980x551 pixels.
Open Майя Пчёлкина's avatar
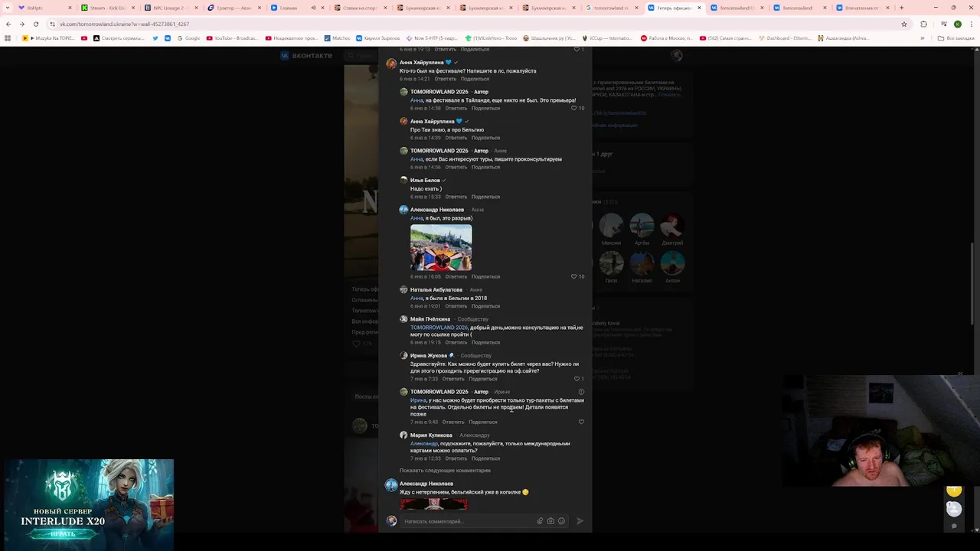tap(403, 319)
